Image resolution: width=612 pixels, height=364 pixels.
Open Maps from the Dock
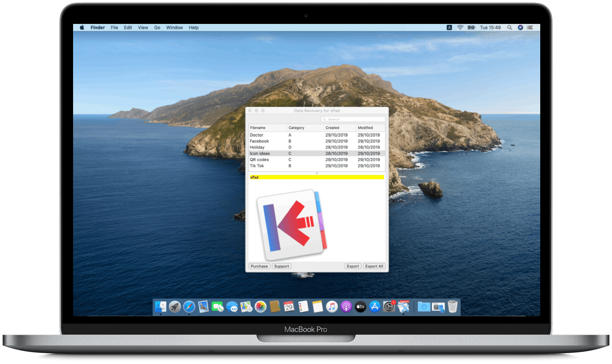[x=246, y=307]
